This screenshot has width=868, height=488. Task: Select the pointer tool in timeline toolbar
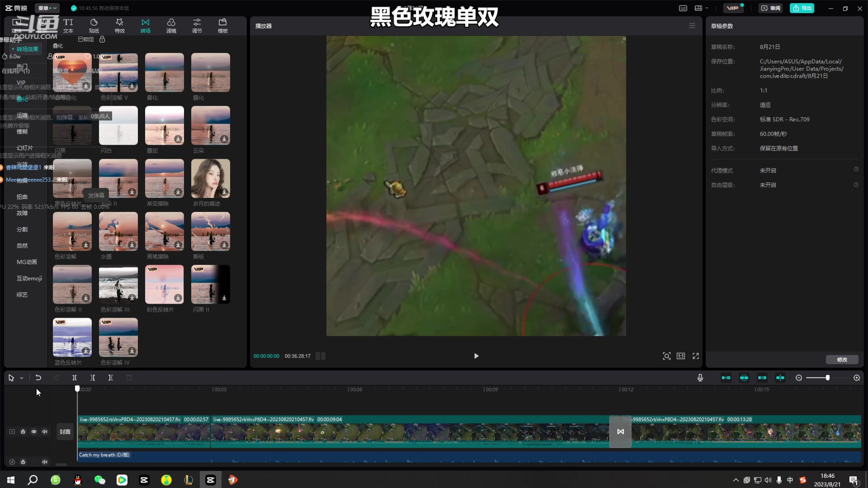click(11, 378)
